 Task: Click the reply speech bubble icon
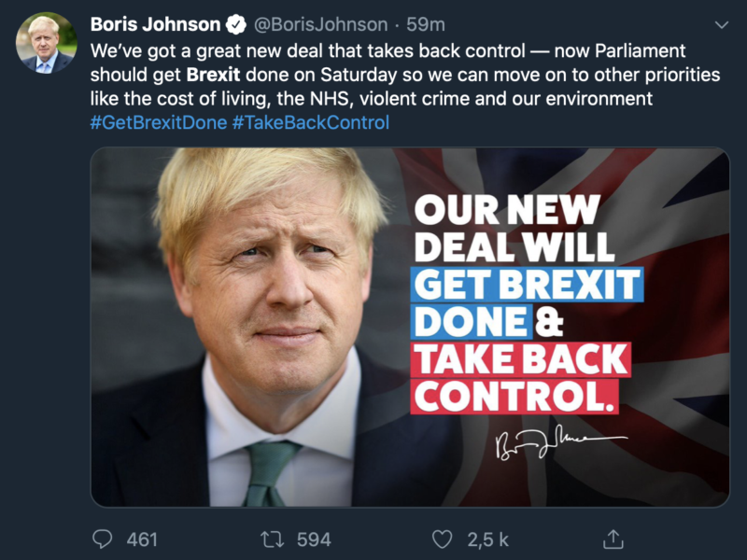click(x=104, y=539)
